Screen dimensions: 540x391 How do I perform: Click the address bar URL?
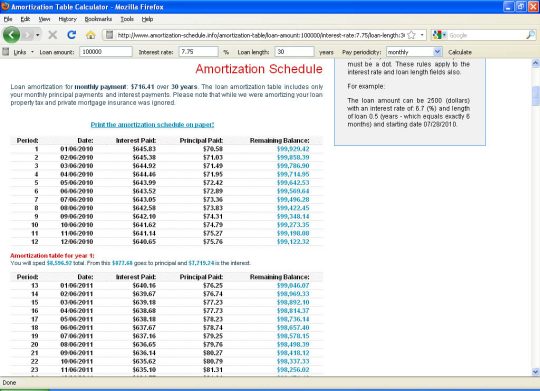(x=261, y=35)
